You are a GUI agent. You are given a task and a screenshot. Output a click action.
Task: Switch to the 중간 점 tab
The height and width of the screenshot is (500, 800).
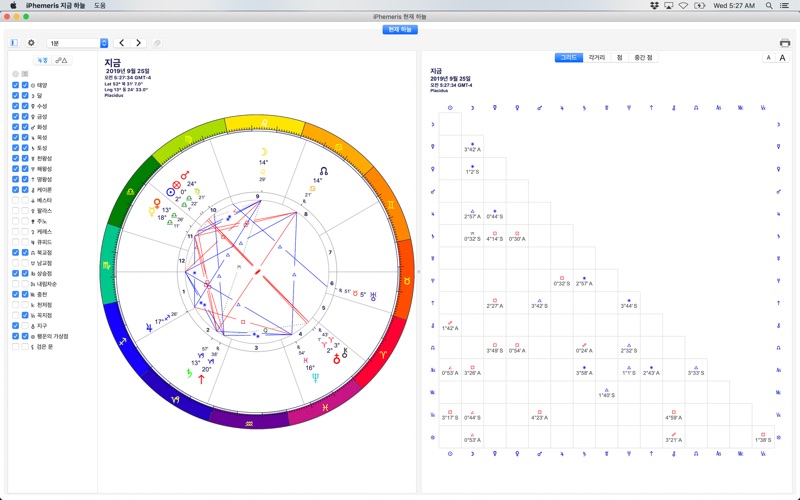coord(643,58)
